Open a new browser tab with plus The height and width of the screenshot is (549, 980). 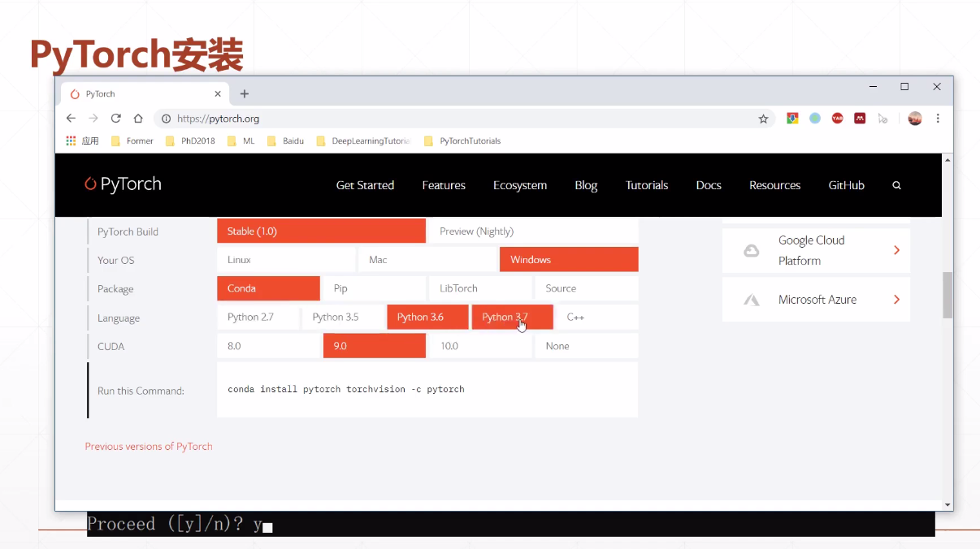point(245,94)
